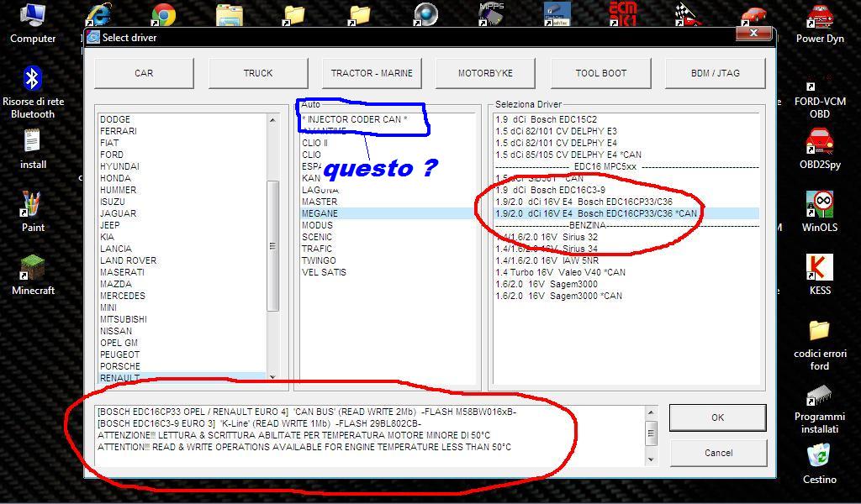Open the TOOL BOOT section
Screen dimensions: 861x504
pyautogui.click(x=600, y=73)
